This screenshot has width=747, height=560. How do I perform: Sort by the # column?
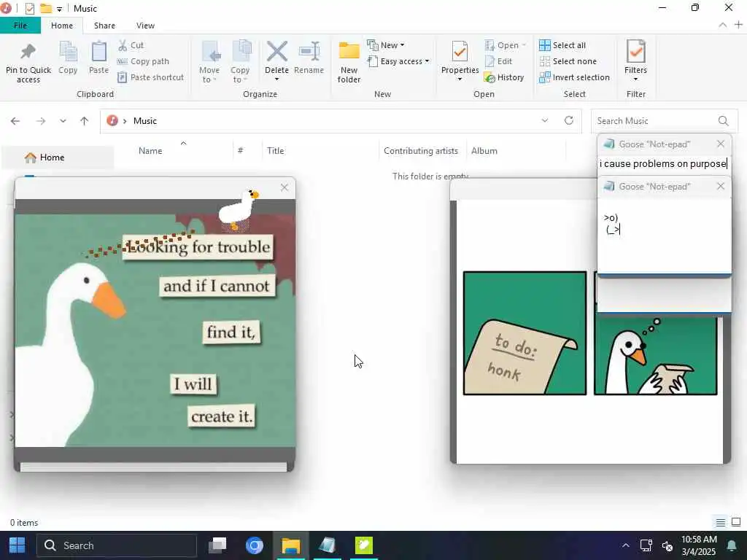pyautogui.click(x=241, y=150)
